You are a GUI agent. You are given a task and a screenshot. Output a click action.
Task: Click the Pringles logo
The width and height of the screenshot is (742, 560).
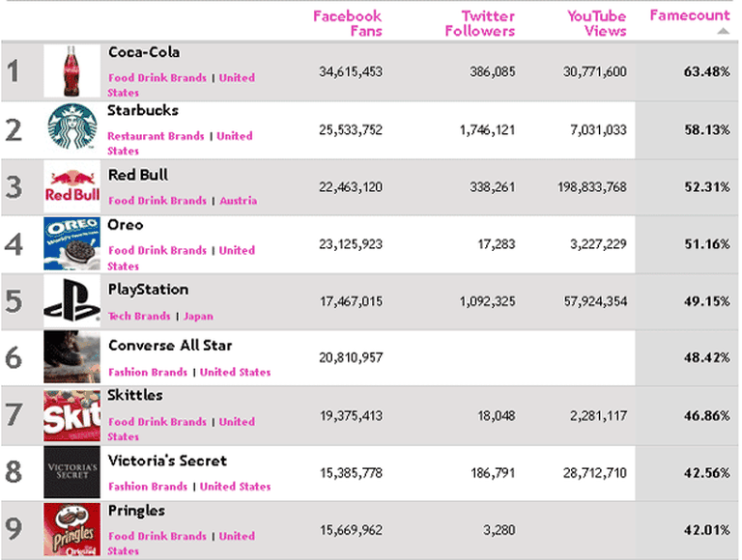point(71,528)
